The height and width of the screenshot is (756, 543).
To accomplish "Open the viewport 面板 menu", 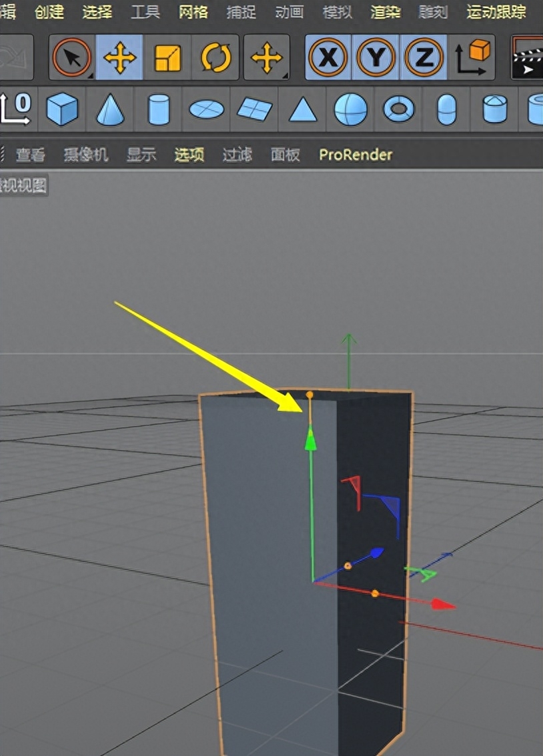I will coord(285,155).
